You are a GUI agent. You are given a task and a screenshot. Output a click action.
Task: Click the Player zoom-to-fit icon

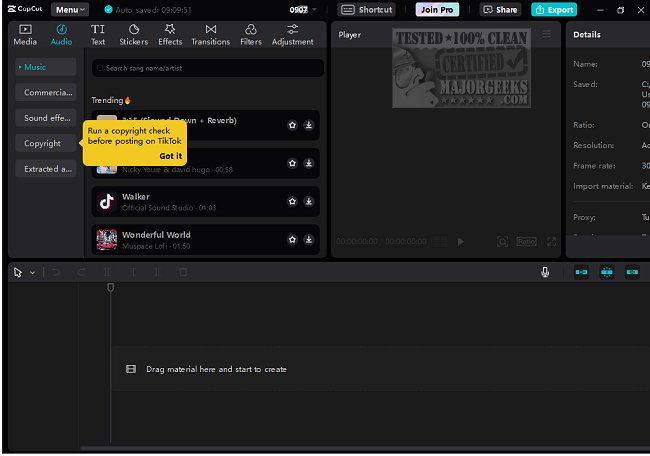pos(502,242)
